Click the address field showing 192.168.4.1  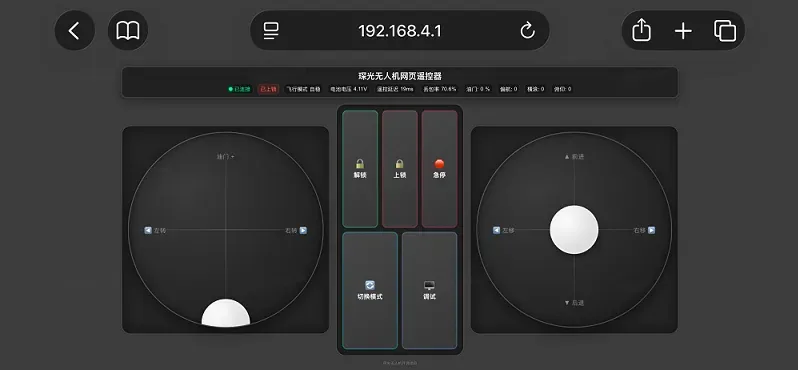(x=400, y=31)
